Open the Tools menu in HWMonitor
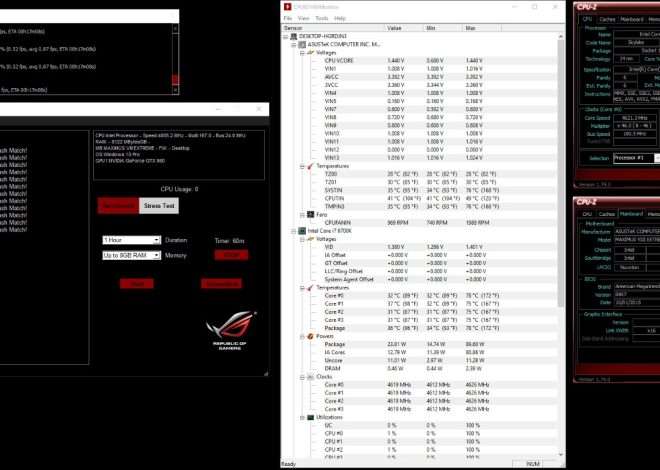The width and height of the screenshot is (660, 470). 321,18
